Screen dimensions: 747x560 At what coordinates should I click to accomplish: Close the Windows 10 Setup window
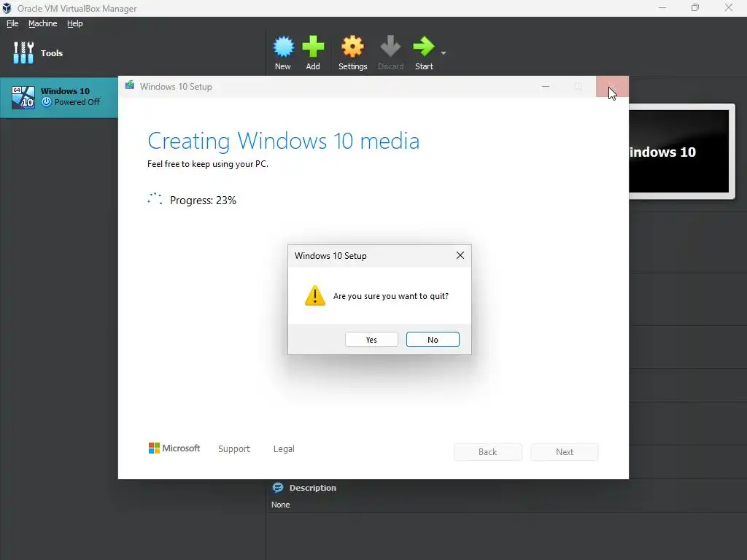click(612, 86)
